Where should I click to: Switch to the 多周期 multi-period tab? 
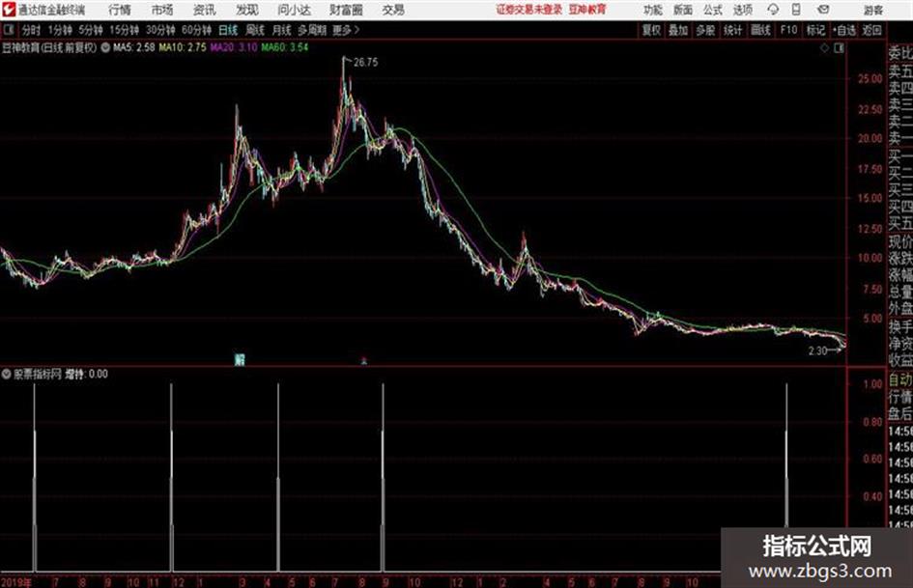pyautogui.click(x=312, y=30)
